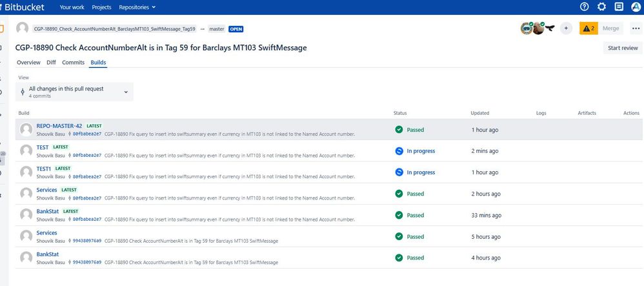
Task: Open commit 80fbabea2e7 in REPO-MASTER-42 row
Action: coord(86,134)
